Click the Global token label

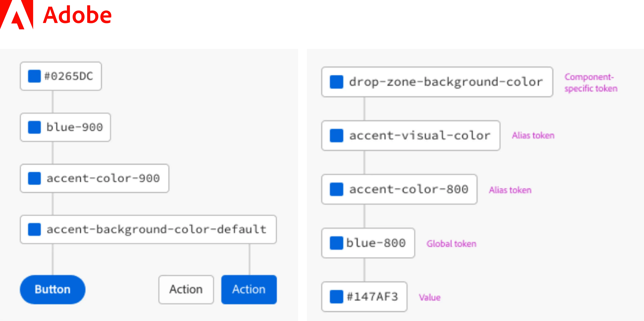tap(451, 244)
